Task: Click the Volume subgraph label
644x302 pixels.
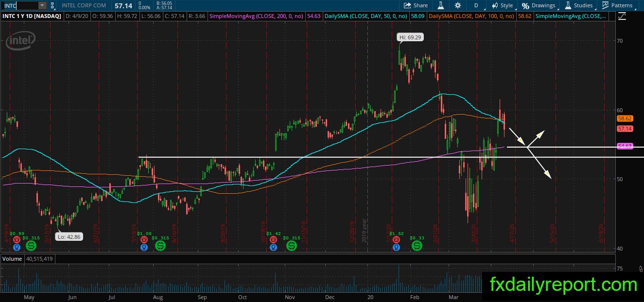Action: pyautogui.click(x=12, y=259)
